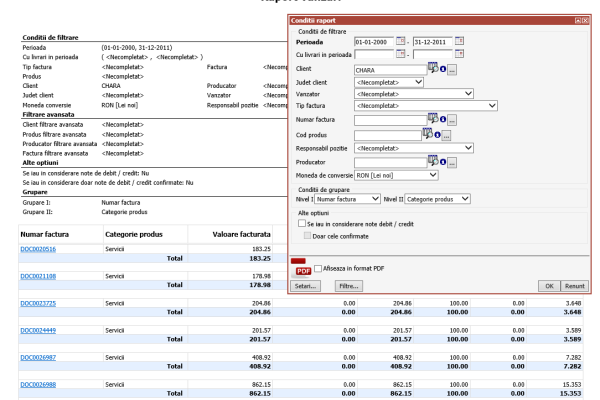Click the search icon next to Client field
Image resolution: width=600 pixels, height=400 pixels.
click(433, 68)
